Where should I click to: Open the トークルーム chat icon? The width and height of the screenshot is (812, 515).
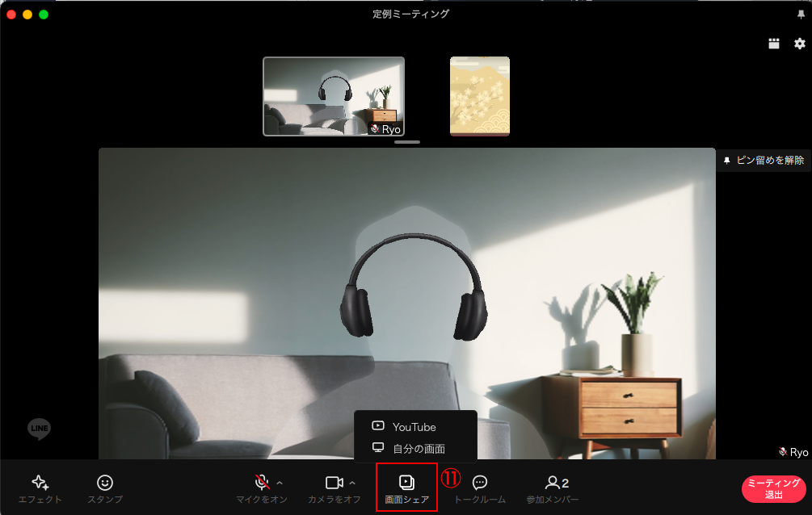[479, 488]
